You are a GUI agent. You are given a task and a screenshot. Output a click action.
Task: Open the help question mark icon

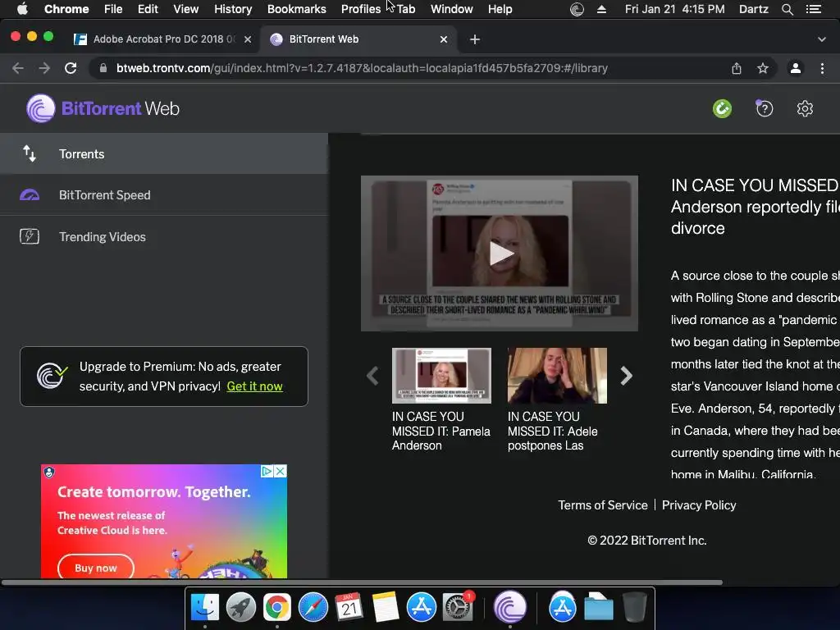[765, 109]
